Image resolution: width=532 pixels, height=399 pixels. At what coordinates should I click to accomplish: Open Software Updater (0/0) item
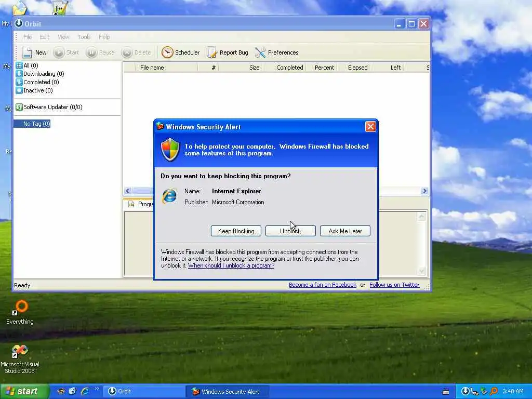coord(49,107)
